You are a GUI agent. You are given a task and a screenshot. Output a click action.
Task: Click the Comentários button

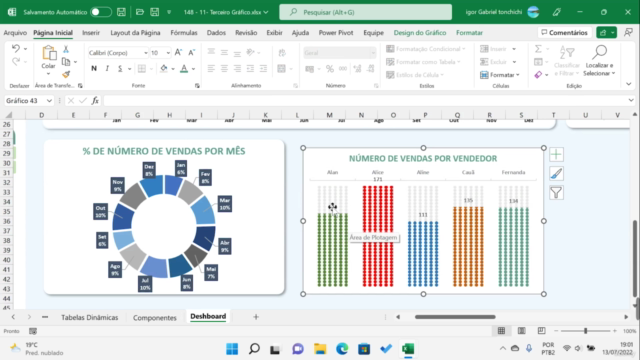pyautogui.click(x=564, y=32)
